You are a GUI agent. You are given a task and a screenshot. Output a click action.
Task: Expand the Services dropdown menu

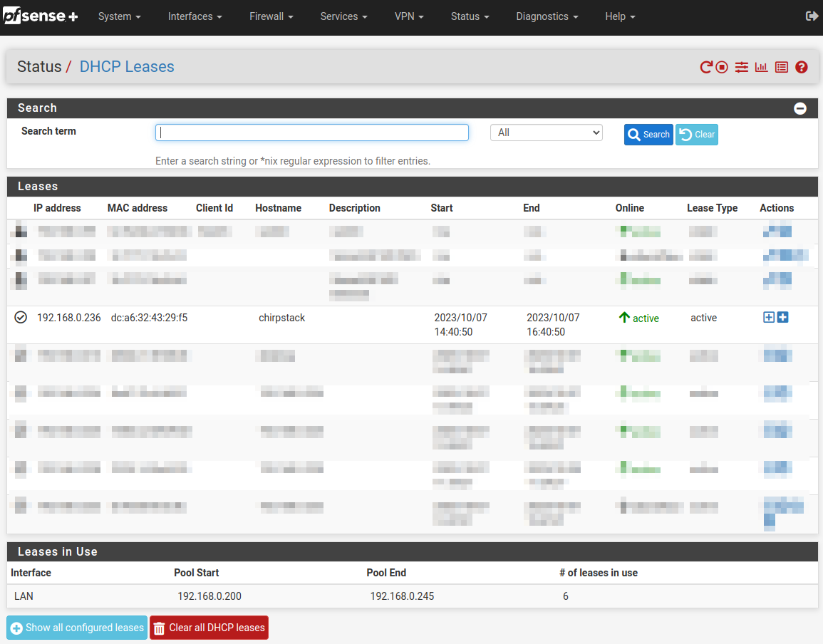(x=343, y=16)
